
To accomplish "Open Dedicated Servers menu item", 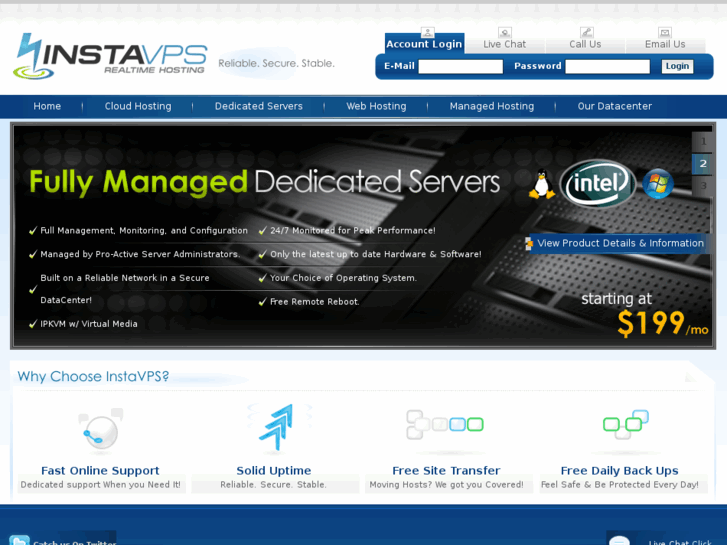I will pyautogui.click(x=259, y=106).
